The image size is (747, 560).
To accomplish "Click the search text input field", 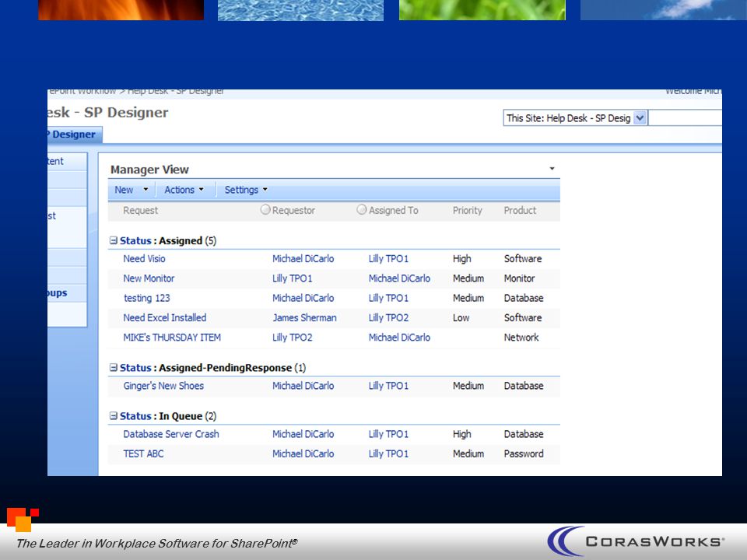I will (685, 117).
